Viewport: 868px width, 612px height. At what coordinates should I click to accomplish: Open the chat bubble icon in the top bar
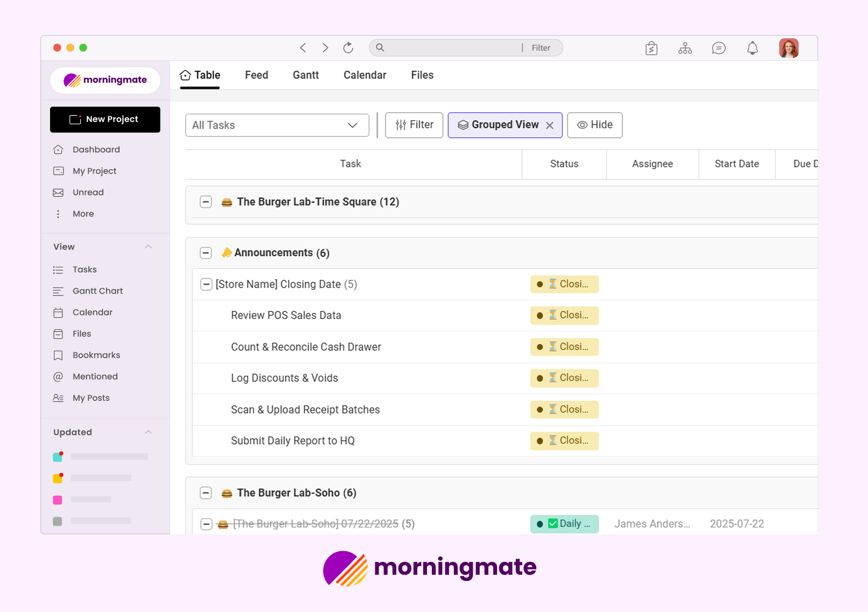click(x=718, y=47)
